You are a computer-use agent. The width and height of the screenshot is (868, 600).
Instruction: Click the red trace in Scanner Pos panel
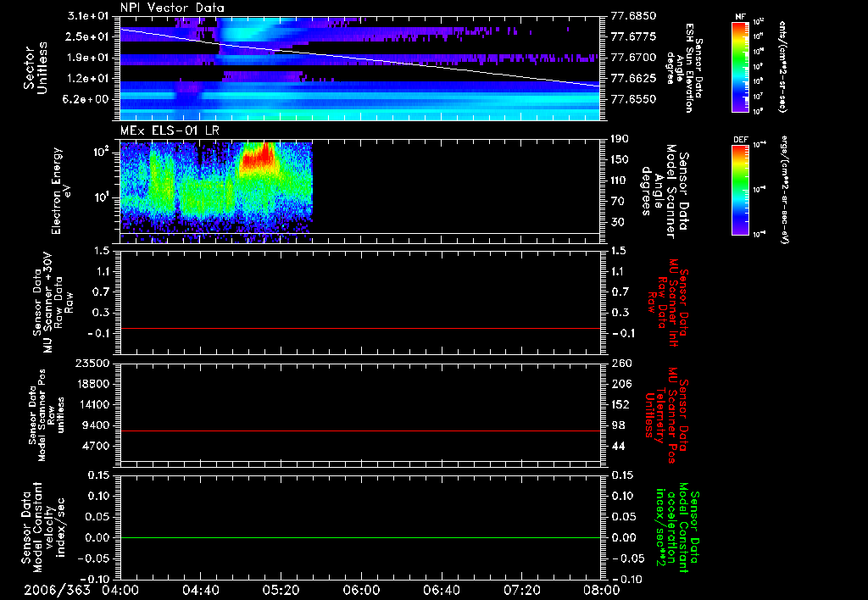click(x=360, y=431)
